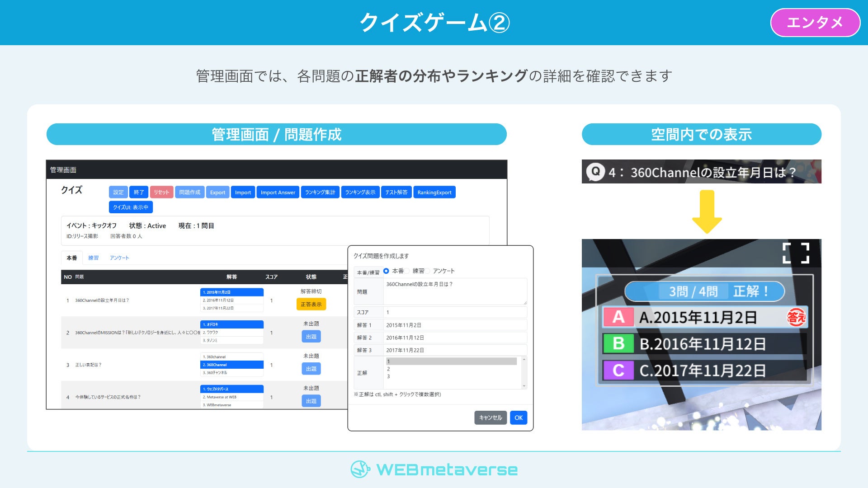Click the purple C answer icon
The image size is (868, 488).
pos(618,371)
